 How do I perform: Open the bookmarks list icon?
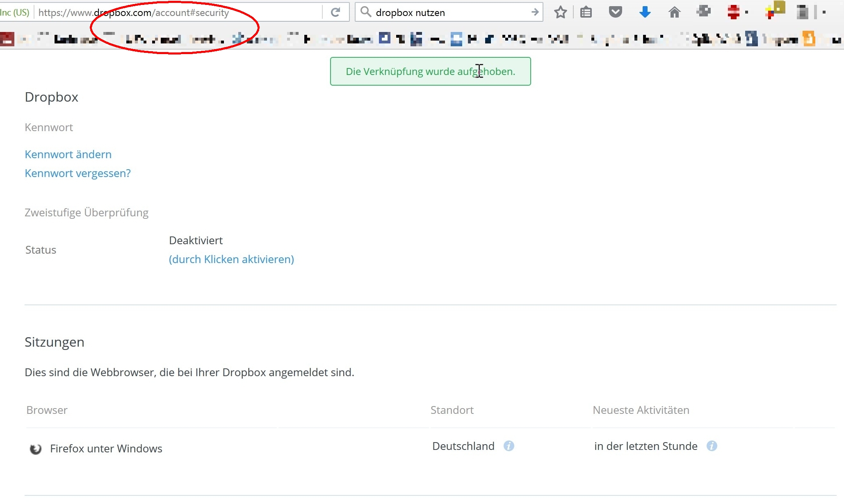pyautogui.click(x=586, y=12)
